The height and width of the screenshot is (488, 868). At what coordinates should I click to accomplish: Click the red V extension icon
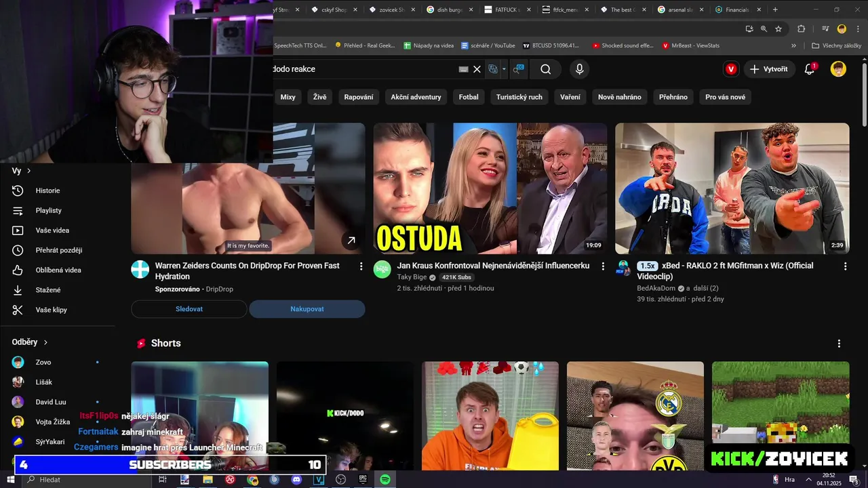click(731, 69)
